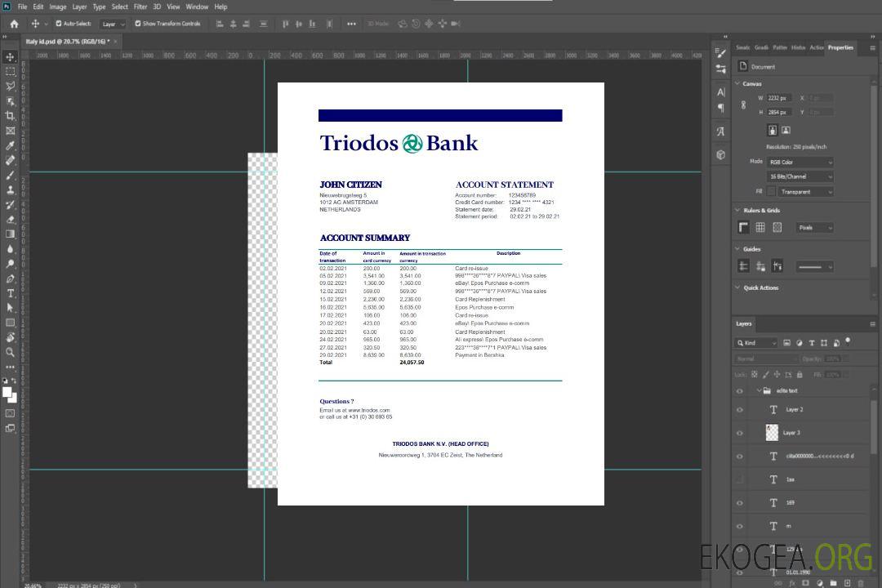The image size is (882, 588).
Task: Select the Crop tool
Action: click(10, 116)
